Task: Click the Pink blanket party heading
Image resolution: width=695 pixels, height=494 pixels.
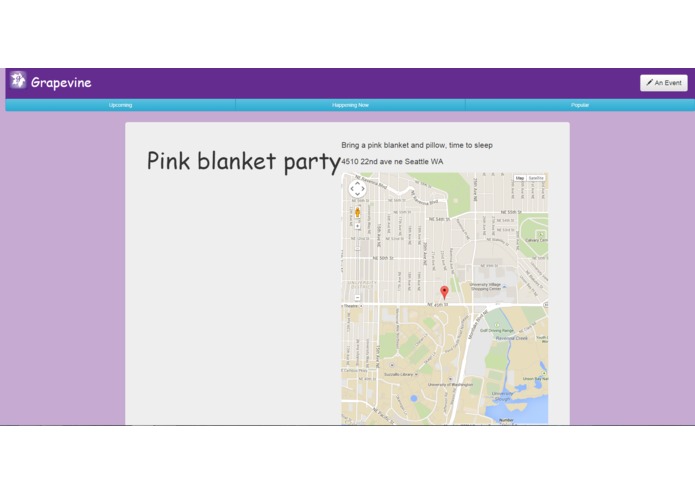Action: click(243, 161)
